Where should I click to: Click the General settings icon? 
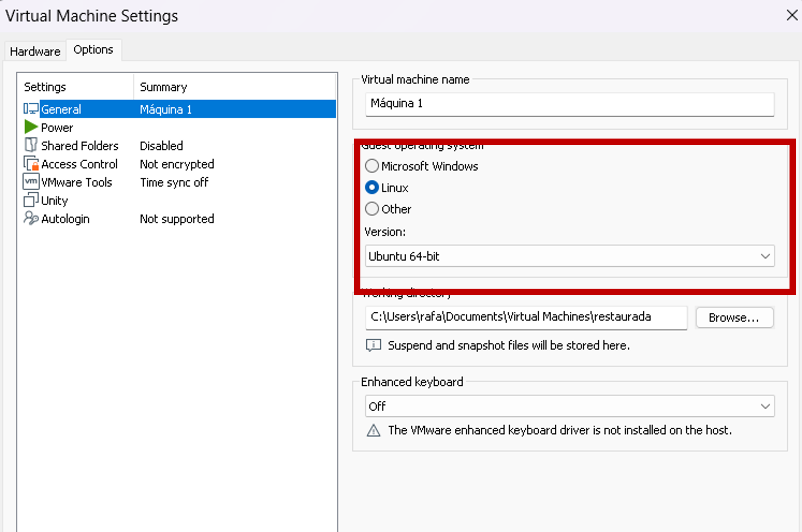click(x=31, y=109)
